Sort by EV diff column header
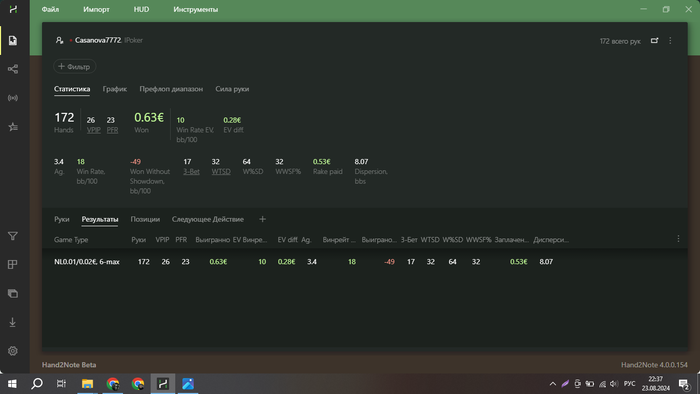The height and width of the screenshot is (394, 700). (x=288, y=240)
